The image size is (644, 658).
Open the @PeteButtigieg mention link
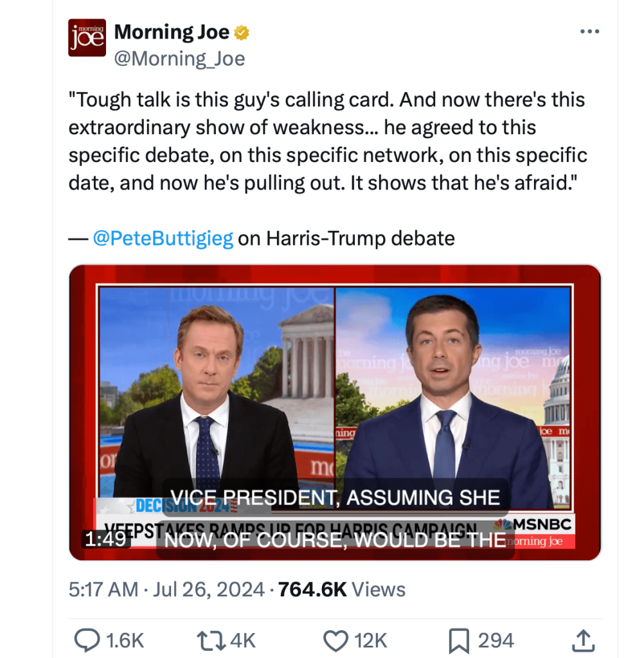[163, 238]
